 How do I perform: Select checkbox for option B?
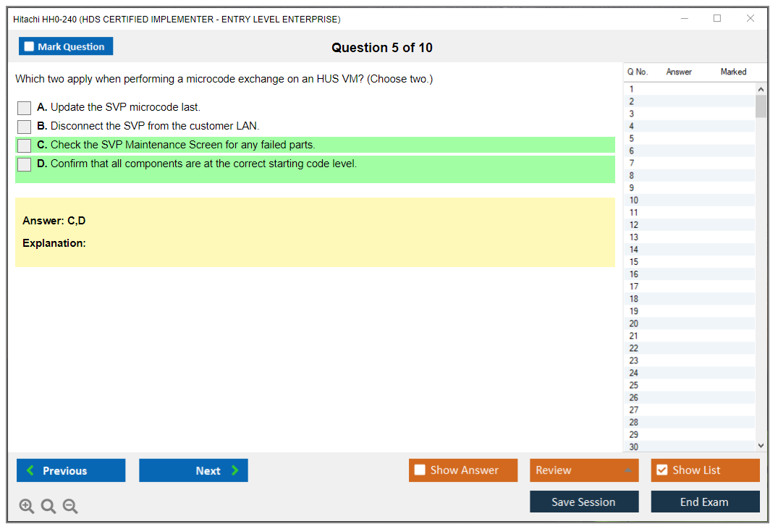coord(25,127)
